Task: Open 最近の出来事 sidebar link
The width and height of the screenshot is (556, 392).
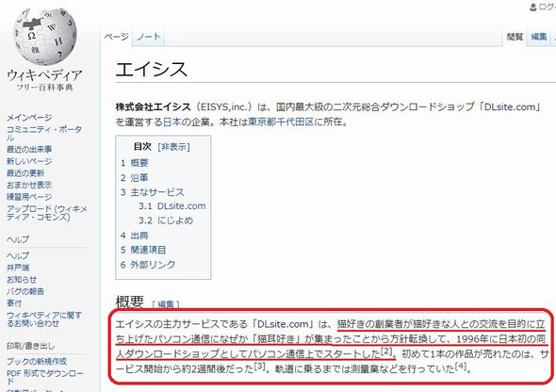Action: tap(29, 149)
